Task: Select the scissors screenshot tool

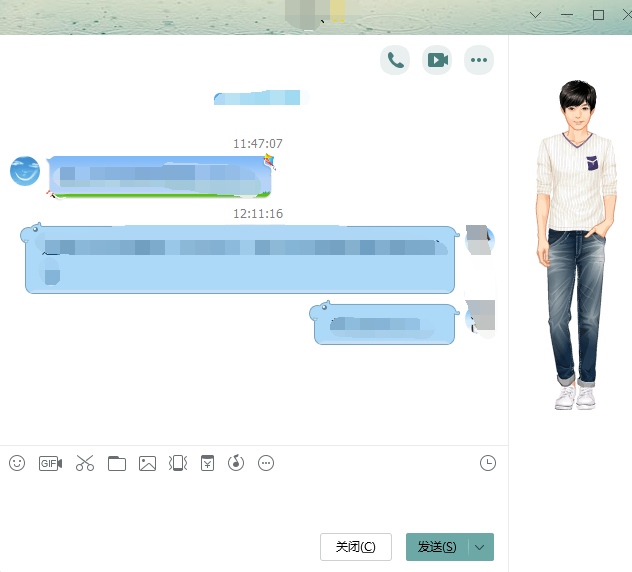Action: [x=84, y=463]
